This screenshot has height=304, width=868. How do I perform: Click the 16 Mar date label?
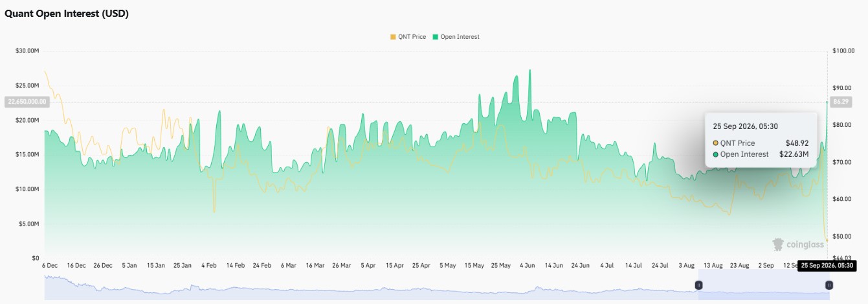coord(315,265)
